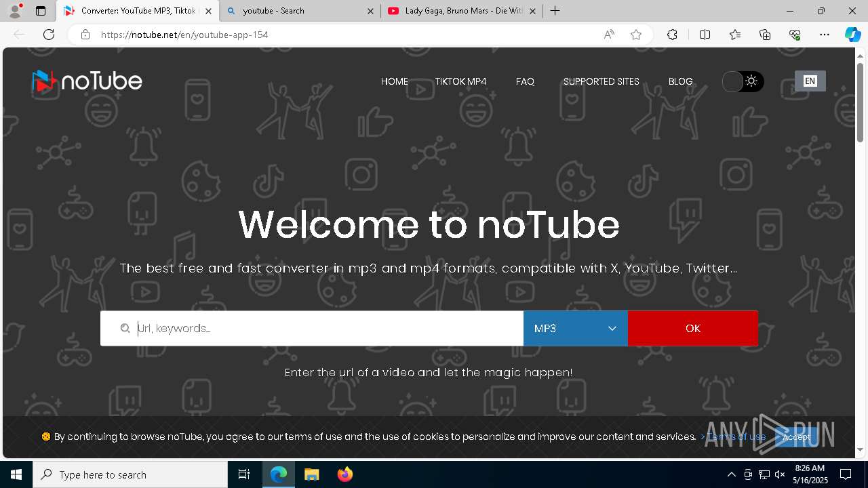868x488 pixels.
Task: Open Settings and more menu
Action: pos(825,35)
